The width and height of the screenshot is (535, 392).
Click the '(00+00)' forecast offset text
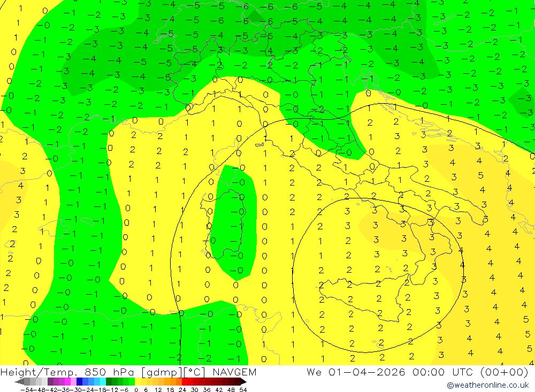[x=505, y=372]
